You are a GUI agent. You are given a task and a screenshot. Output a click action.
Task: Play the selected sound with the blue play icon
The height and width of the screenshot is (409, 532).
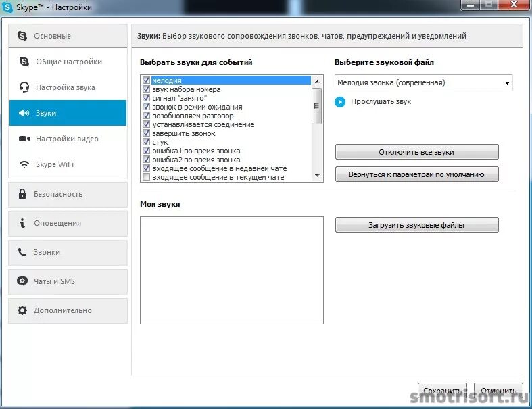[340, 102]
